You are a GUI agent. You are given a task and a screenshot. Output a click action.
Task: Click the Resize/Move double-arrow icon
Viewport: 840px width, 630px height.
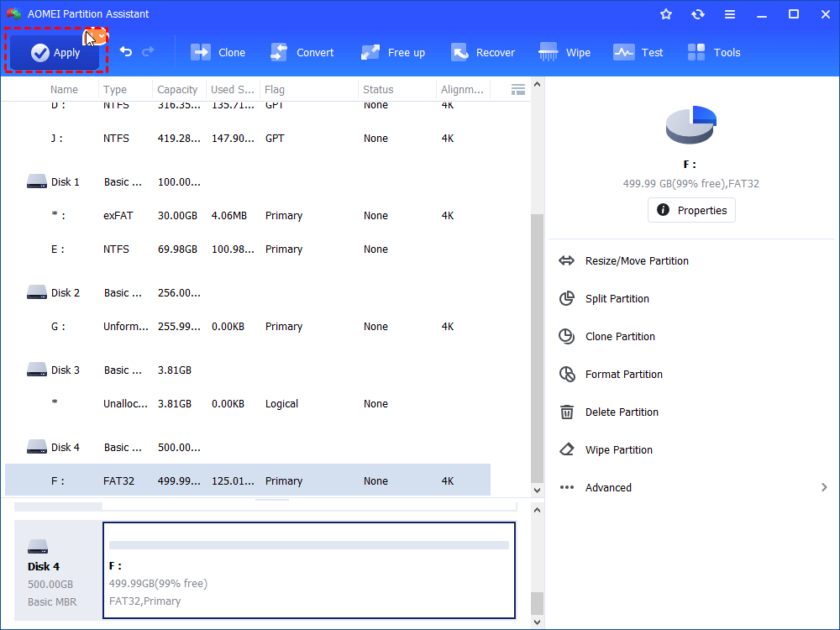click(566, 261)
